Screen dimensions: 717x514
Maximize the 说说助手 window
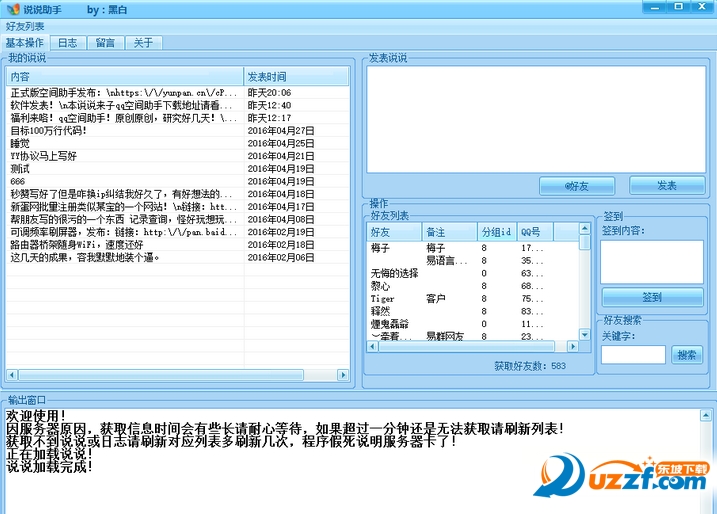679,7
